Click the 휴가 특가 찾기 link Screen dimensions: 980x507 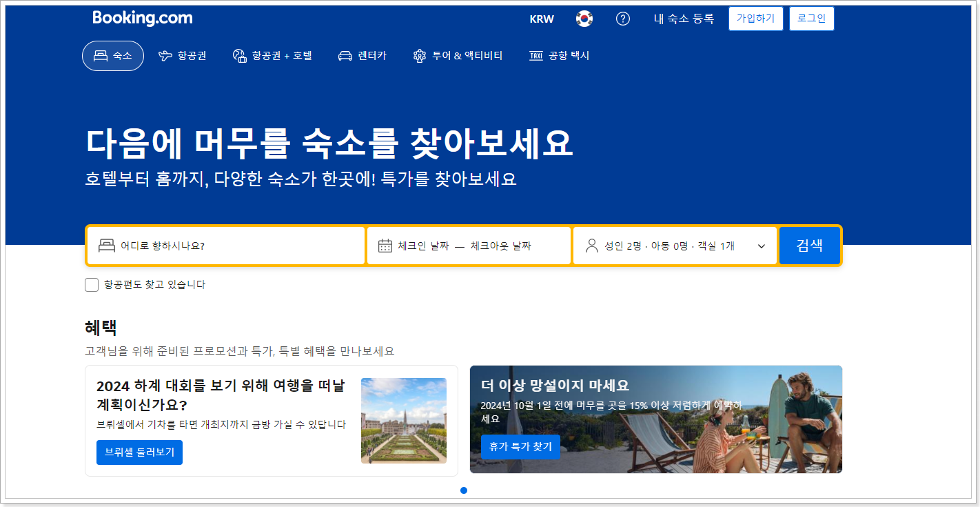520,446
